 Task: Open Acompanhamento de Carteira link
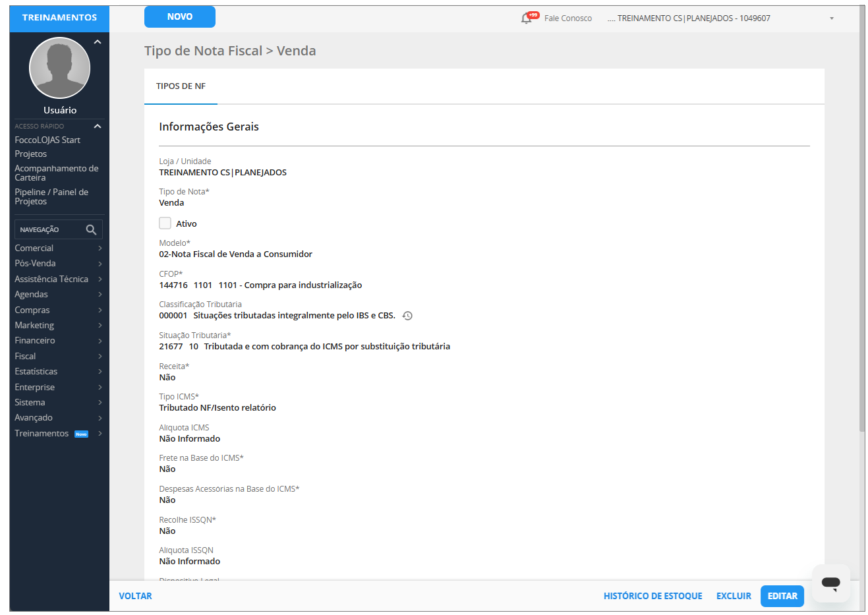pos(57,173)
